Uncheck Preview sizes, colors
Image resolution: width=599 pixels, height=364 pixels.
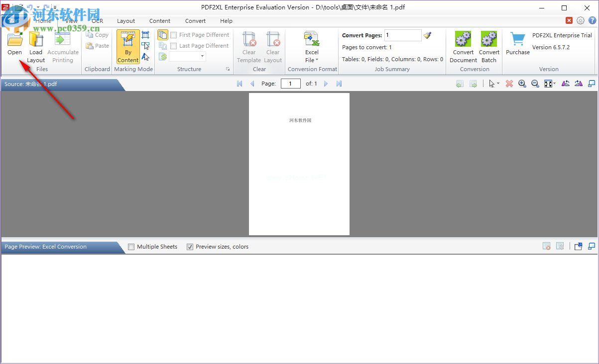(190, 247)
